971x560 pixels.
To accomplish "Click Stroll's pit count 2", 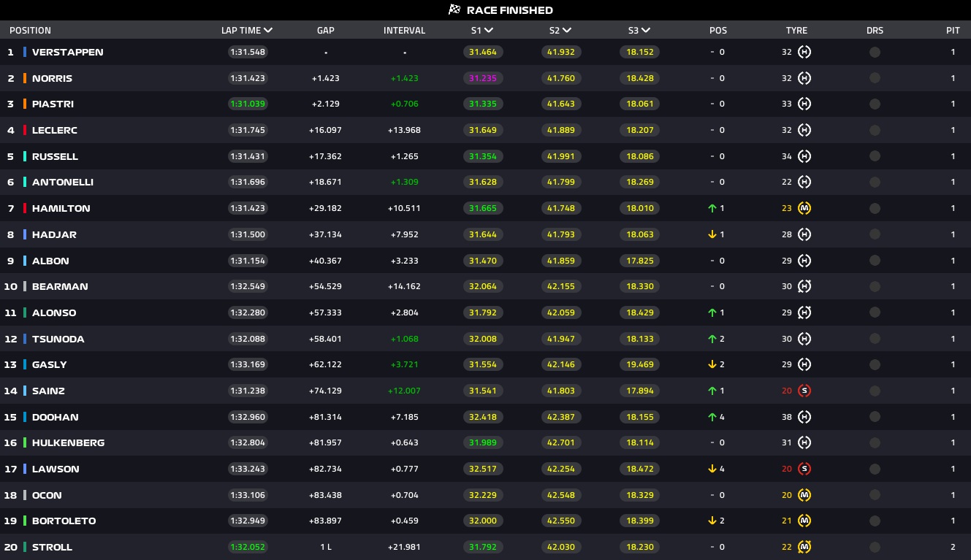I will [x=953, y=547].
